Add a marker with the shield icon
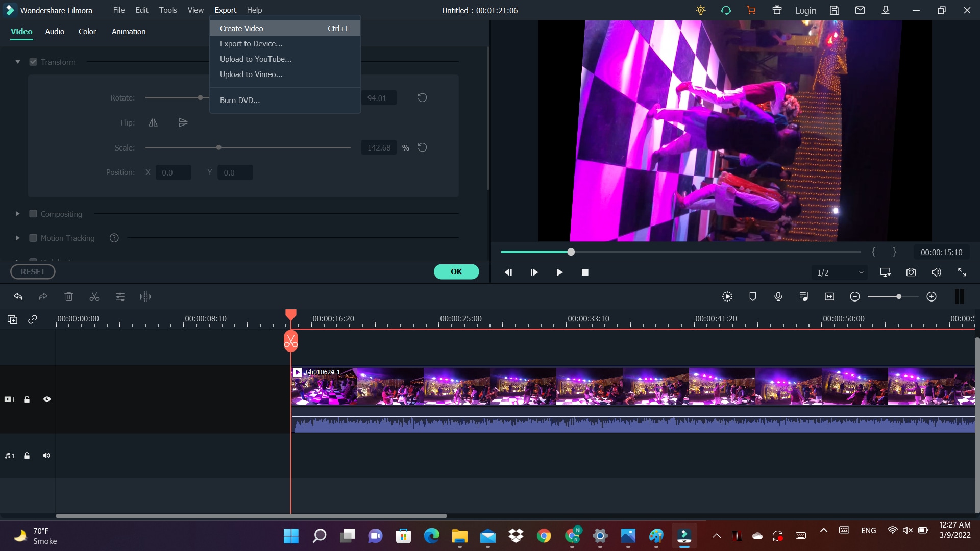The width and height of the screenshot is (980, 551). pos(753,296)
